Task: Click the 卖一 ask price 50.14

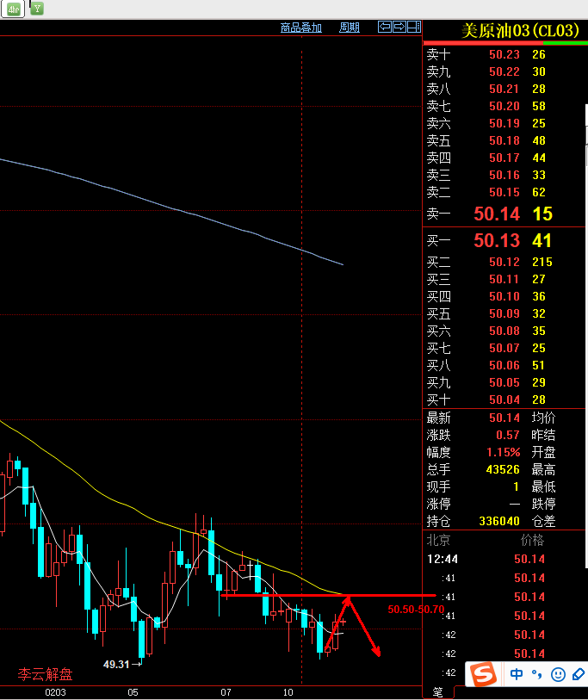Action: click(498, 214)
